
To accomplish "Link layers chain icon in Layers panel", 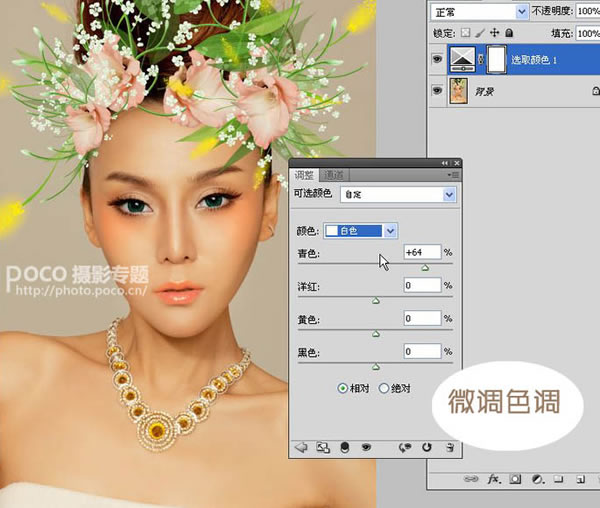I will pyautogui.click(x=470, y=479).
